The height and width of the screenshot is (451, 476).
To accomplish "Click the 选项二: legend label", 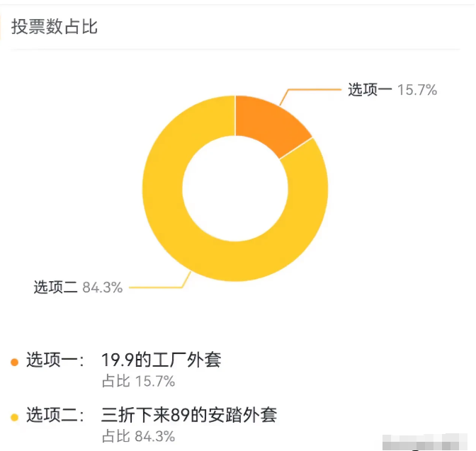I will click(x=55, y=415).
